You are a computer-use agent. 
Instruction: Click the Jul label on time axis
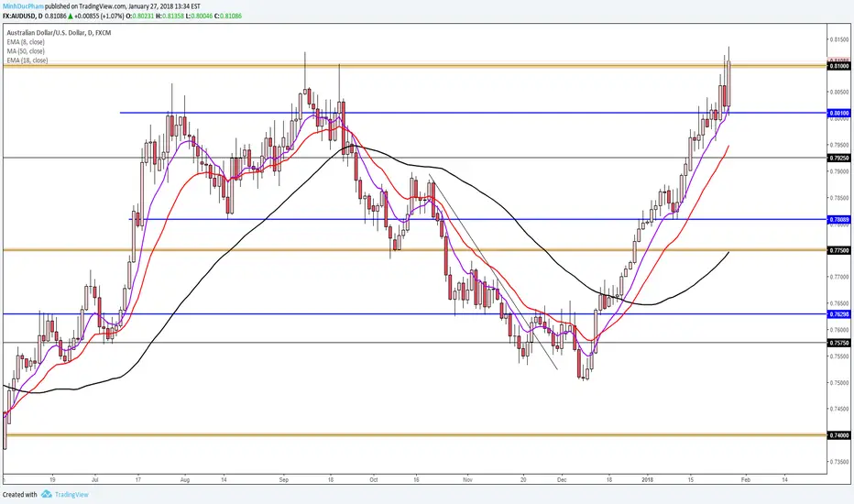[94, 480]
